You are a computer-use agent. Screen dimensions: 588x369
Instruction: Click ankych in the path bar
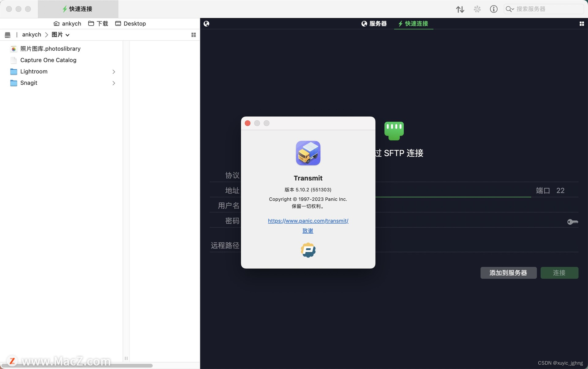[32, 35]
